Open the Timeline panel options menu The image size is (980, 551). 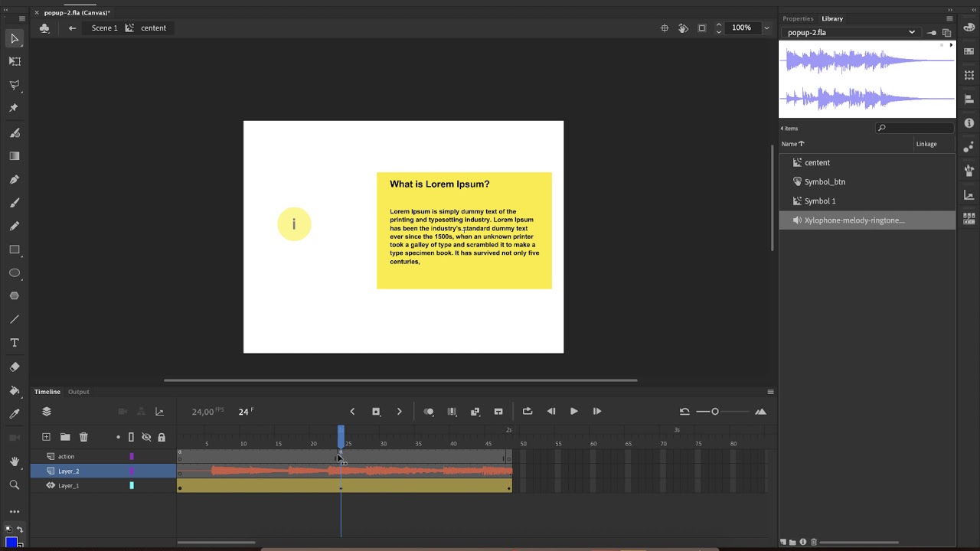tap(770, 392)
